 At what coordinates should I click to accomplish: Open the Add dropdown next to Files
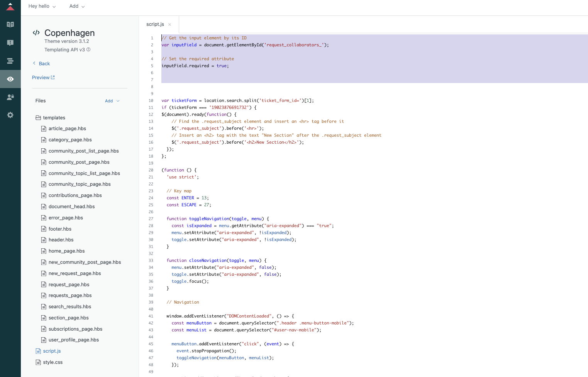click(112, 101)
